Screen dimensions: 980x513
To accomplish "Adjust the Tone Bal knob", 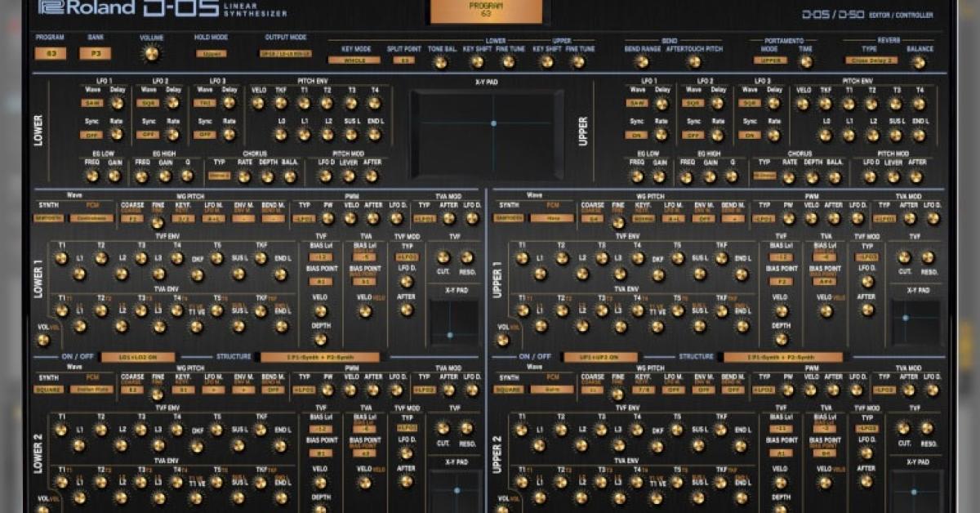I will point(440,62).
